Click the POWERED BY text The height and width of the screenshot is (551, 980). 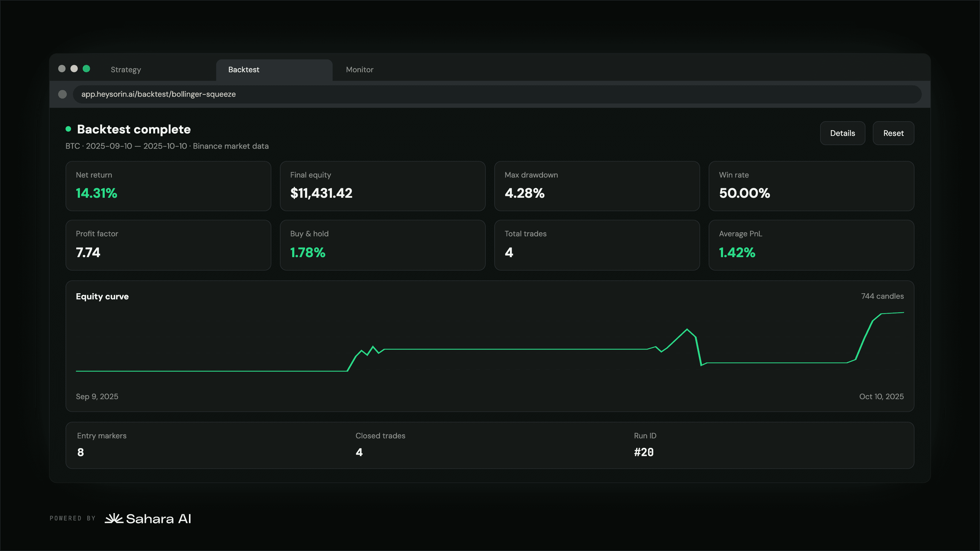tap(73, 518)
